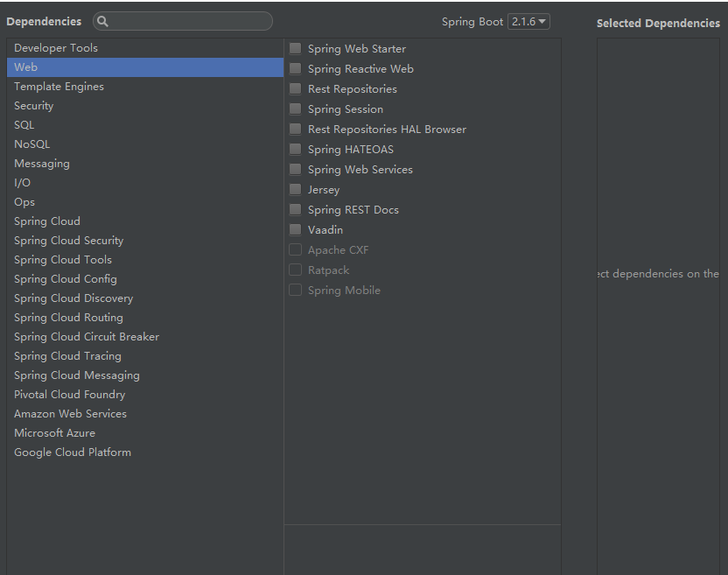Click the Spring REST Docs label
Screen dimensions: 728x575
tap(353, 210)
